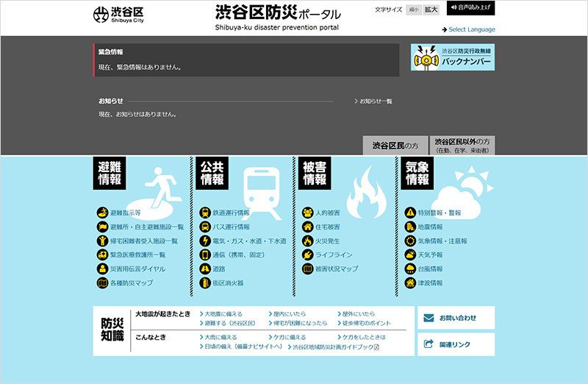This screenshot has width=588, height=384.
Task: Open the 街区消火器 extinguisher icon
Action: 205,282
